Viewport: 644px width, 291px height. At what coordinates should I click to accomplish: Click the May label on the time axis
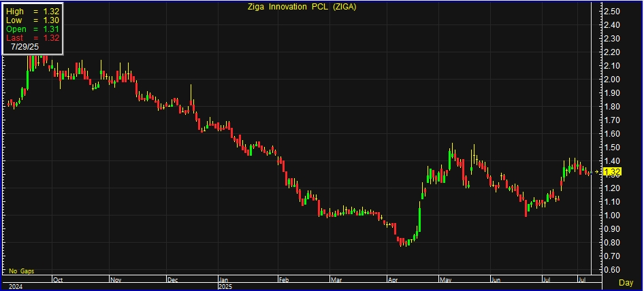point(446,280)
